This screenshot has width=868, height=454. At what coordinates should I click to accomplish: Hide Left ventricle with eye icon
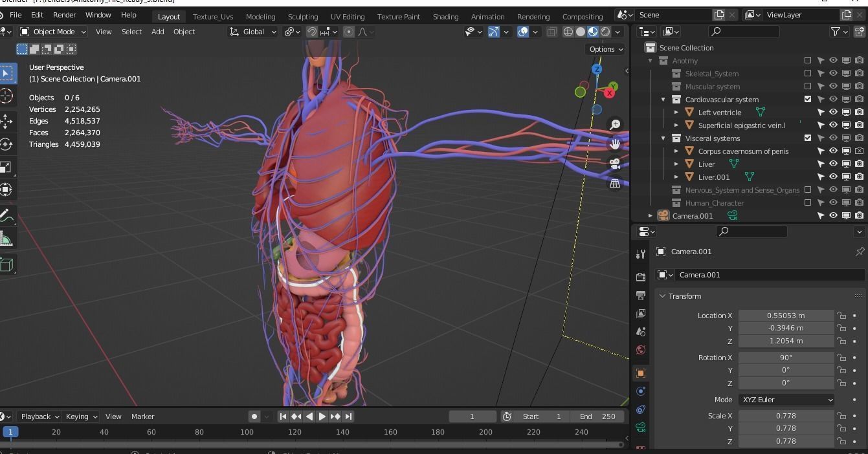pyautogui.click(x=833, y=112)
